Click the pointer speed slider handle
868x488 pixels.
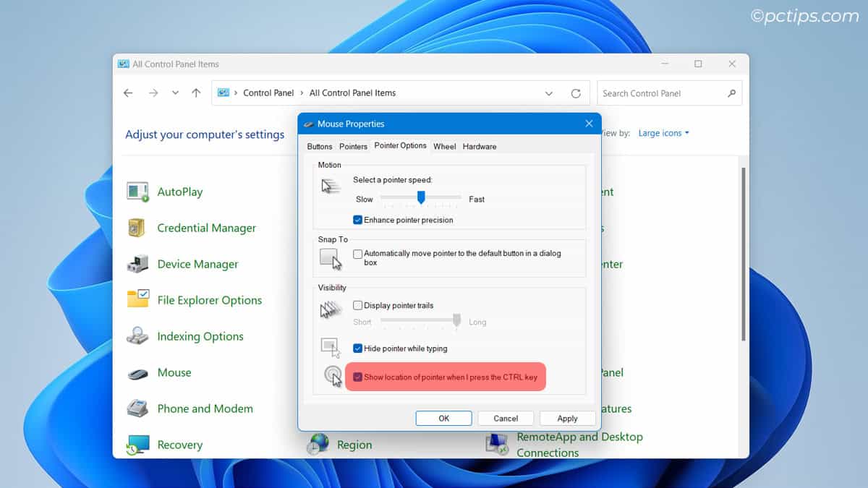pyautogui.click(x=421, y=197)
